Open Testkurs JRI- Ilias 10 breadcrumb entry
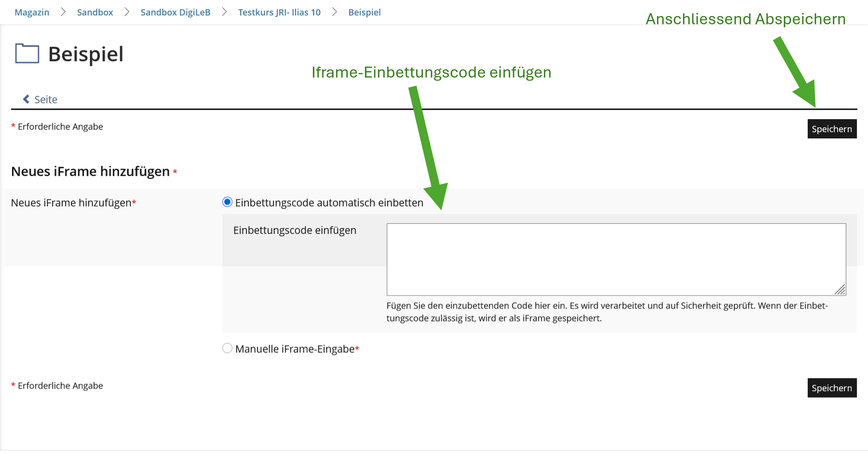The width and height of the screenshot is (868, 454). tap(279, 12)
